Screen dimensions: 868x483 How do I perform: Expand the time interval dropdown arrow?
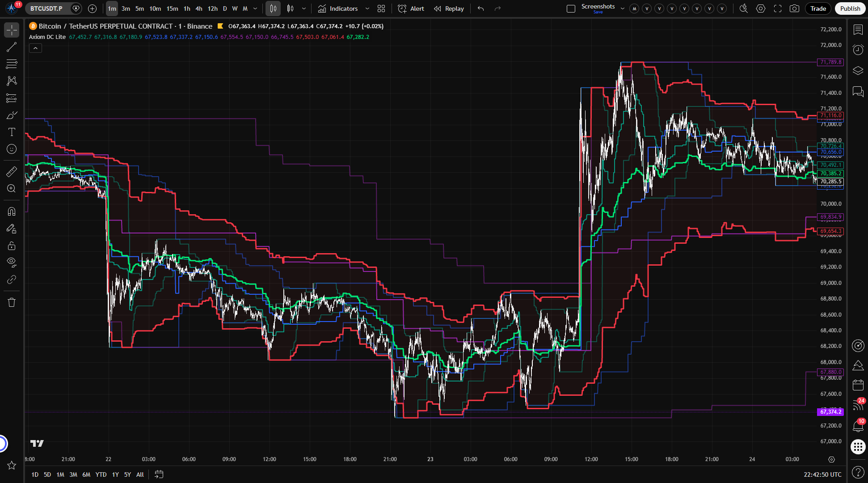(x=255, y=8)
